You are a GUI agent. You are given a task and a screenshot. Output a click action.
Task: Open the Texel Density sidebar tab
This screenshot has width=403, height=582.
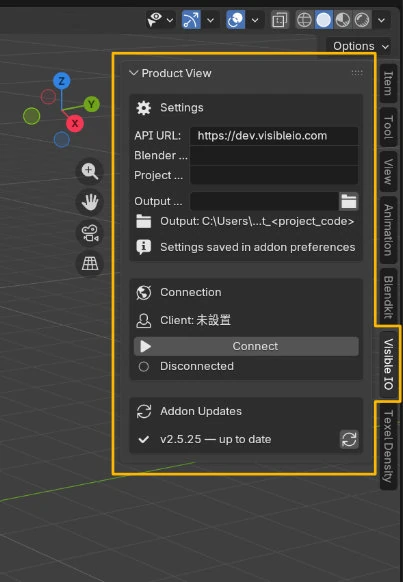[388, 446]
